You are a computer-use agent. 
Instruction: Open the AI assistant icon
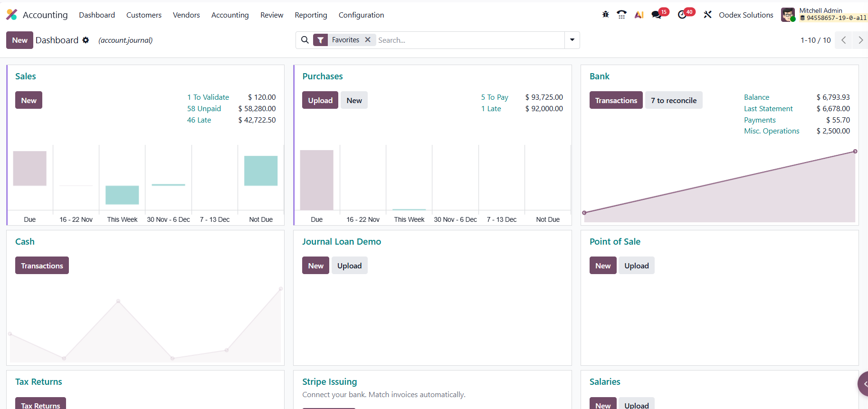point(639,15)
